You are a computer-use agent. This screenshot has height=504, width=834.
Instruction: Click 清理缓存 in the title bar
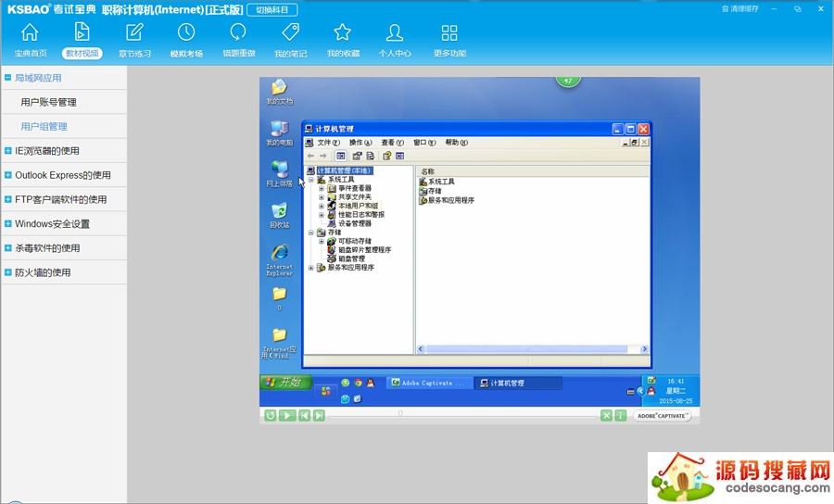click(x=739, y=8)
